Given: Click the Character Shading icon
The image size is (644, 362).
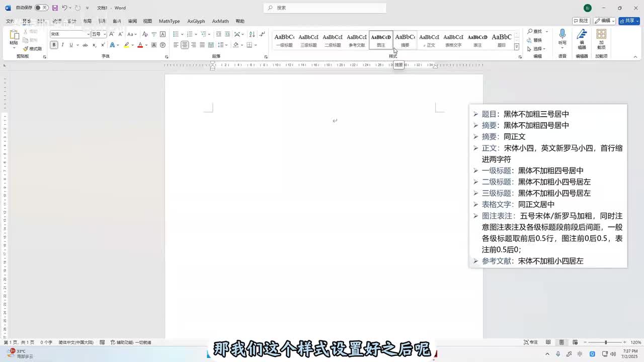Looking at the screenshot, I should 154,45.
